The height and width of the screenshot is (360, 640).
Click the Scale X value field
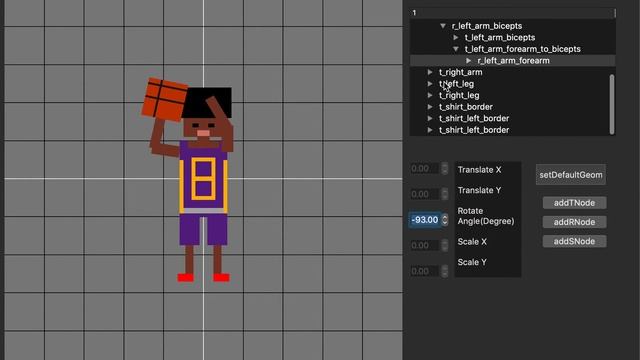[x=424, y=245]
